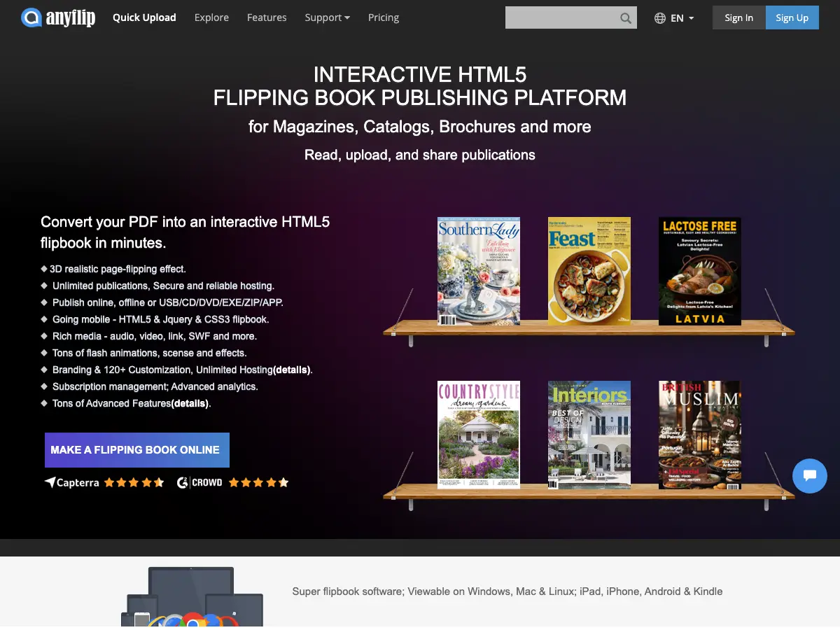Open the live chat bubble

tap(810, 475)
